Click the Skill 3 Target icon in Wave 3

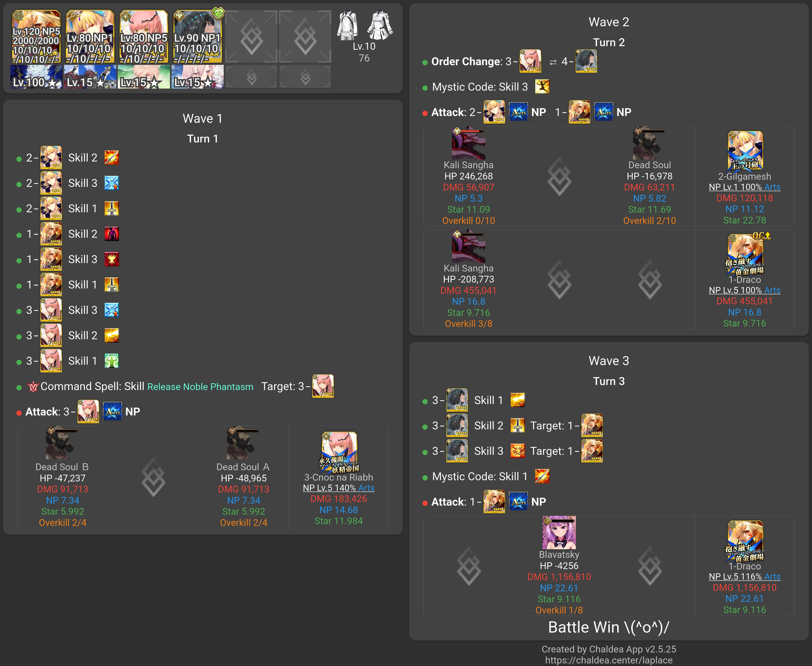[x=592, y=451]
